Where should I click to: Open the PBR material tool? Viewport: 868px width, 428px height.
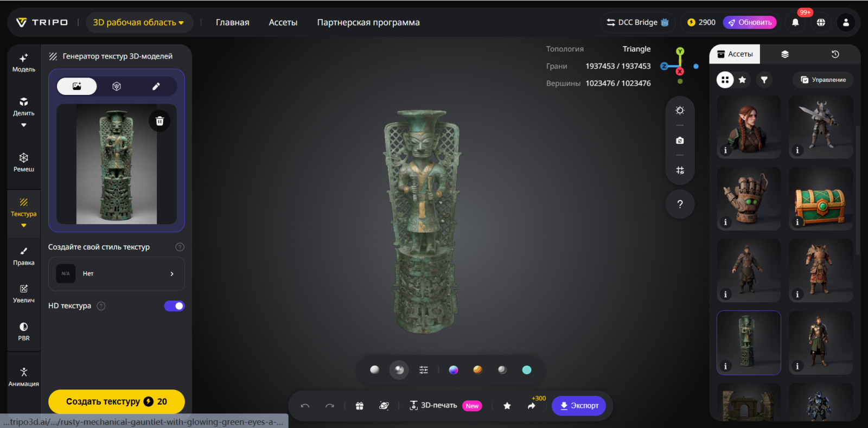tap(23, 331)
